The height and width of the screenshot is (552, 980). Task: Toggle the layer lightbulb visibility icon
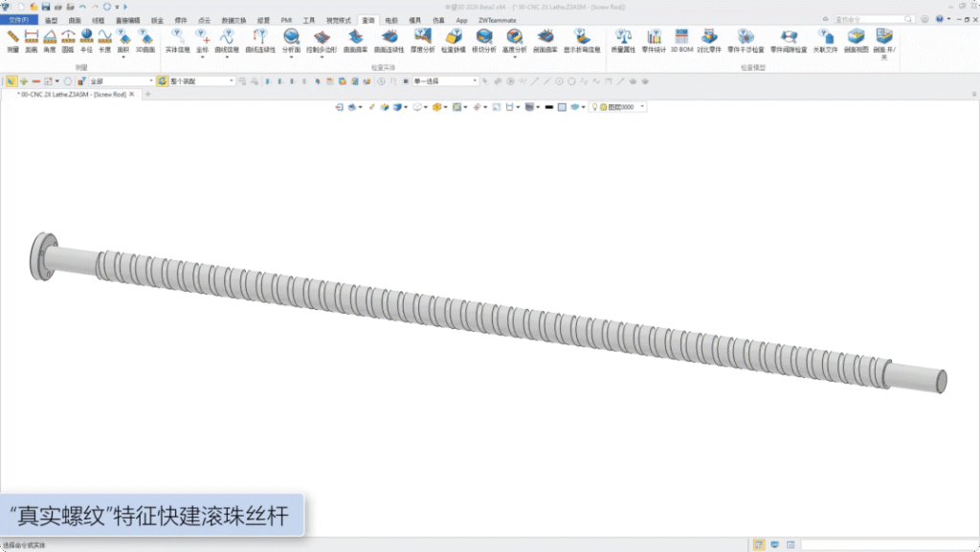pyautogui.click(x=593, y=107)
